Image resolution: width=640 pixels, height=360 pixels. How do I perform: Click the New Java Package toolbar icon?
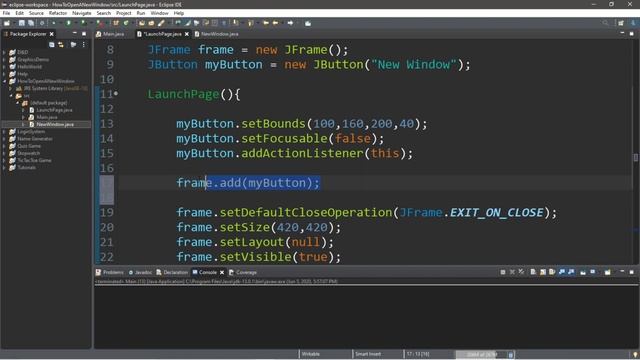[x=116, y=23]
